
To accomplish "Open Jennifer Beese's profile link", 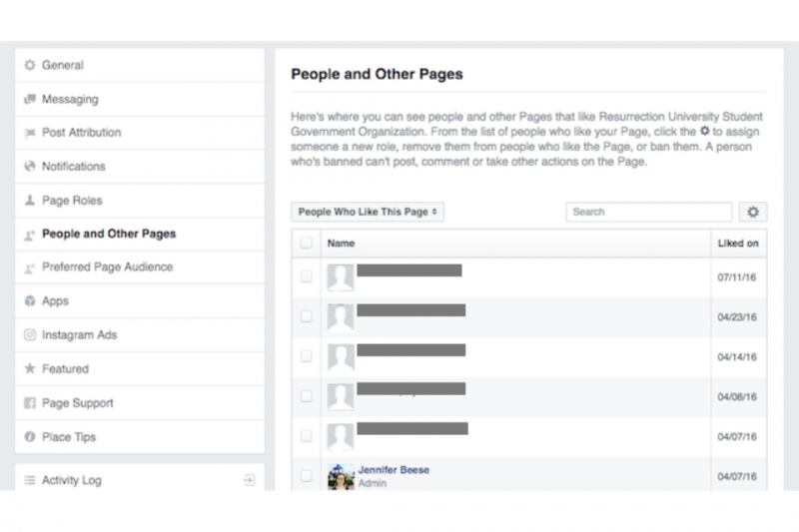I will tap(394, 470).
